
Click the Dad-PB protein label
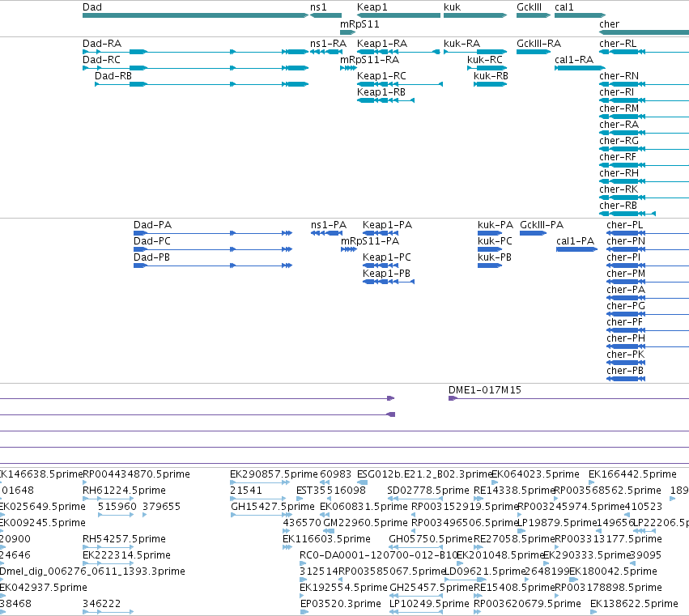tap(151, 257)
